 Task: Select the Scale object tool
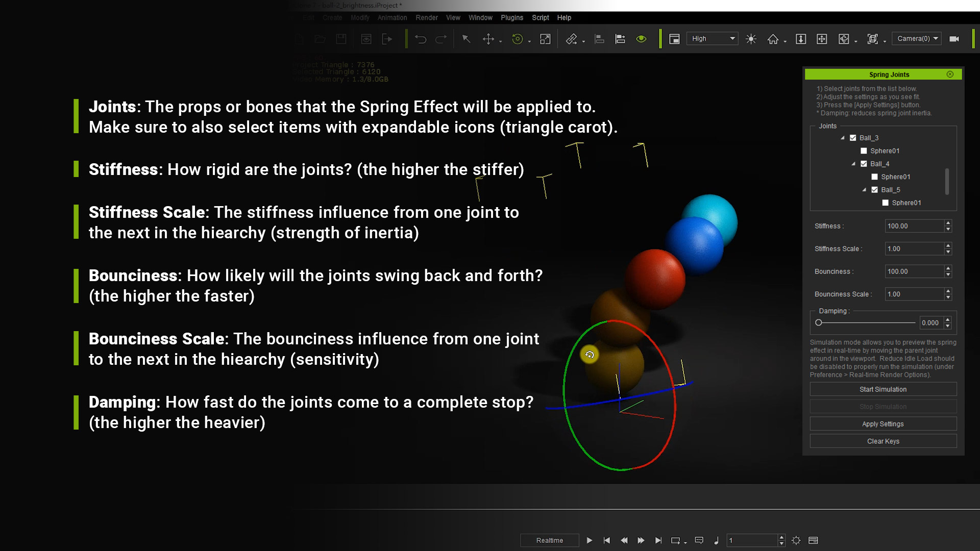545,39
